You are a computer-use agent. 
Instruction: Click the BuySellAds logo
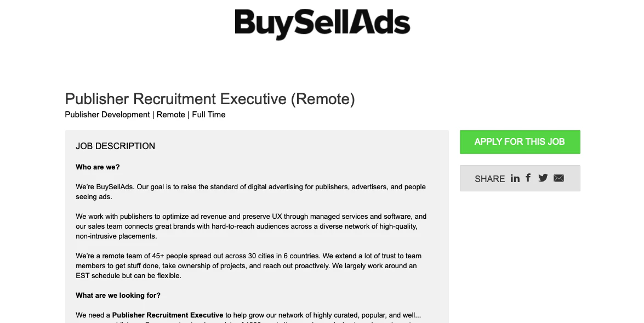[322, 23]
